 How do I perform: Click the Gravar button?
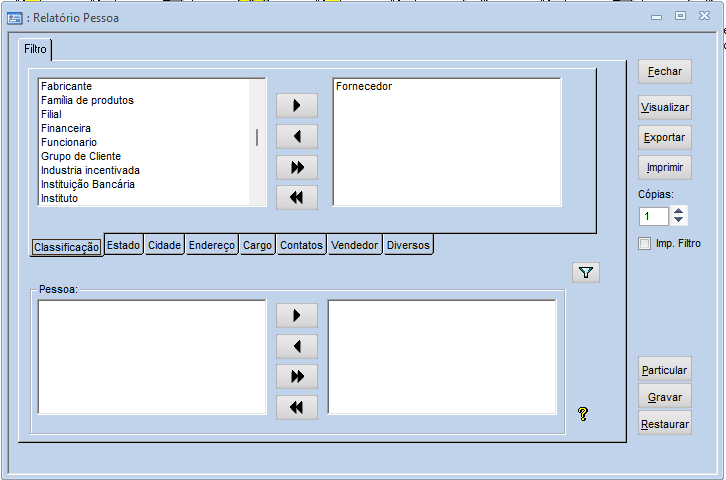[x=664, y=397]
